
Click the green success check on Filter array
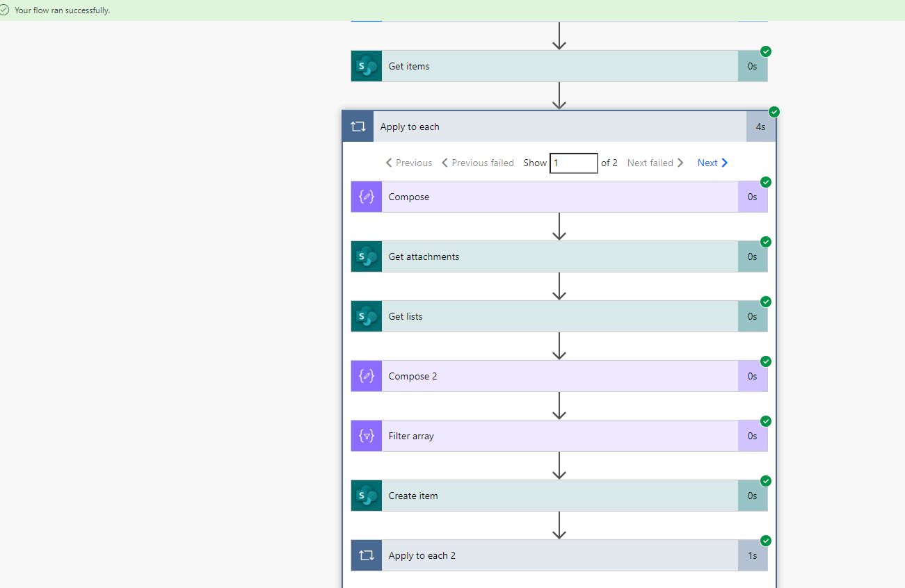tap(766, 421)
